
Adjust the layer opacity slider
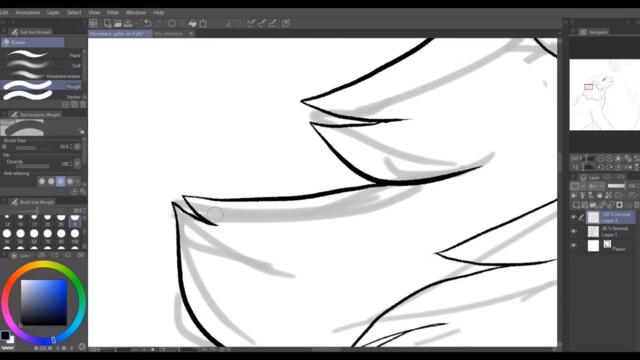pyautogui.click(x=616, y=186)
